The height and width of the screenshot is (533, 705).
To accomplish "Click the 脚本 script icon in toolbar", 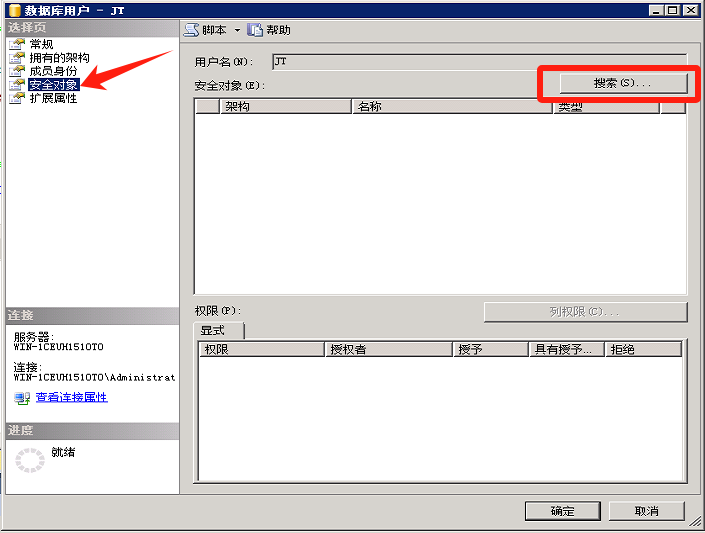I will (191, 30).
